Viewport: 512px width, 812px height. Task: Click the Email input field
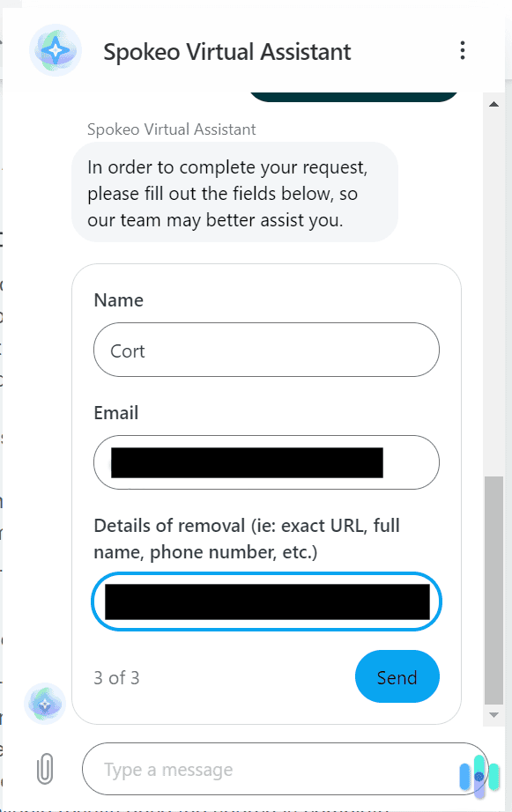coord(265,462)
